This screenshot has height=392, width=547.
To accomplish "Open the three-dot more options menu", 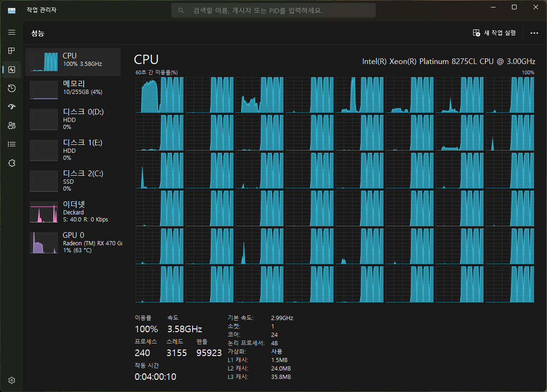I will [534, 33].
